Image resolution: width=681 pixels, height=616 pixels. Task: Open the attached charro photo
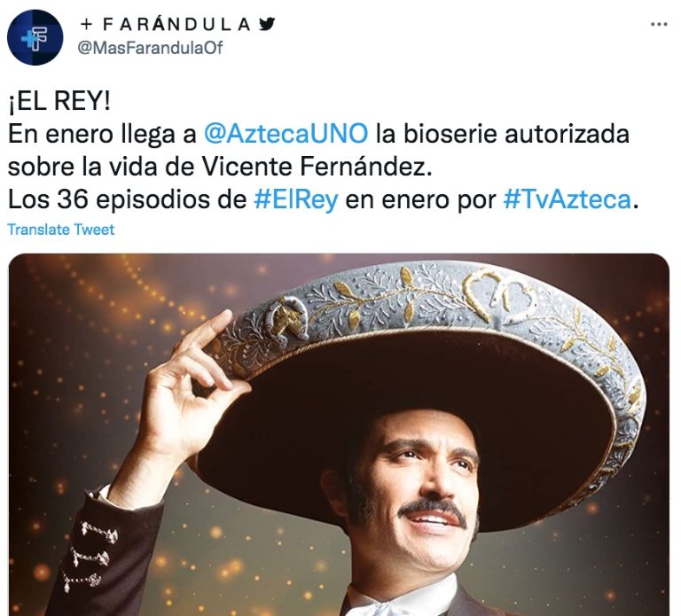pos(339,434)
